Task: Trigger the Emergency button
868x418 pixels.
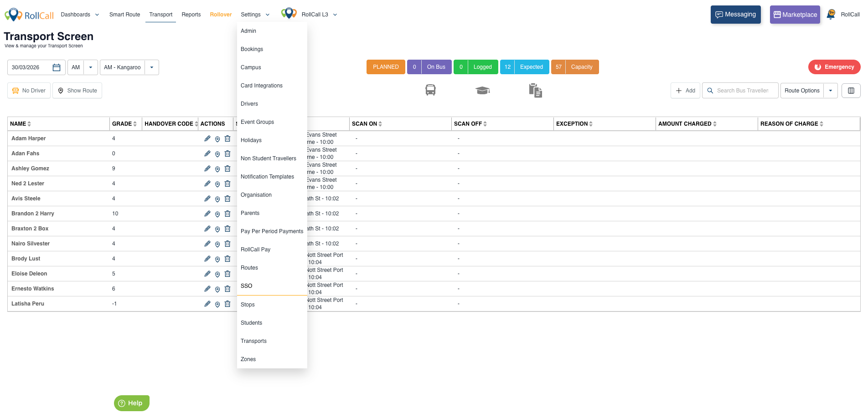Action: point(834,67)
